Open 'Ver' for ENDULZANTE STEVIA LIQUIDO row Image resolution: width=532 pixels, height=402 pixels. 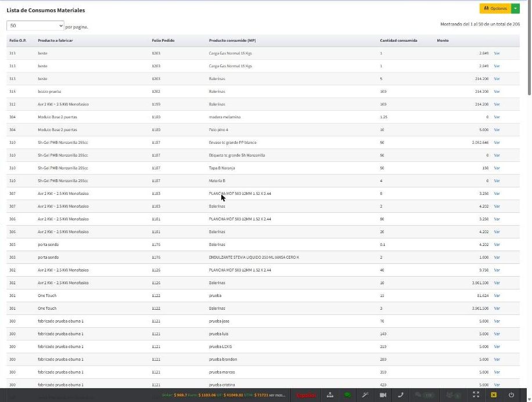(x=497, y=257)
